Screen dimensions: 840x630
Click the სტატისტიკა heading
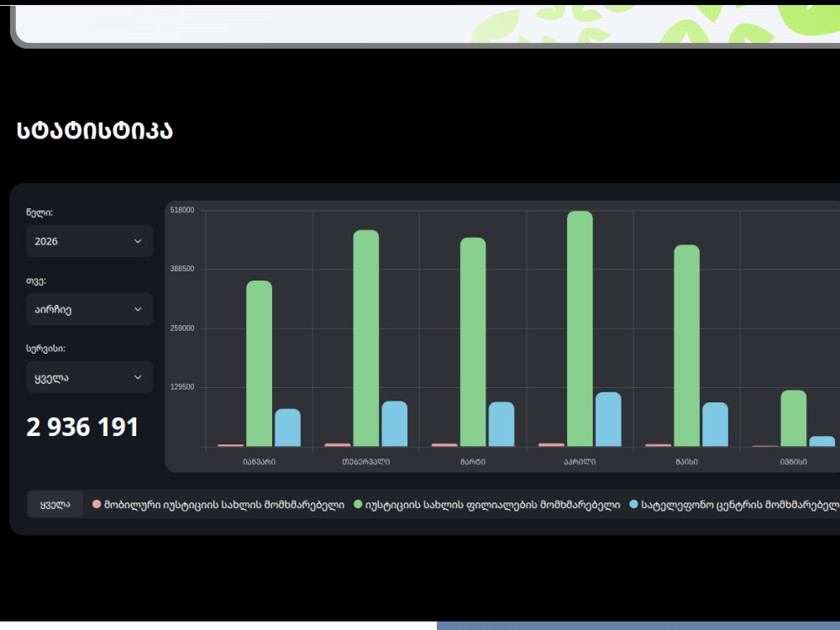(95, 130)
